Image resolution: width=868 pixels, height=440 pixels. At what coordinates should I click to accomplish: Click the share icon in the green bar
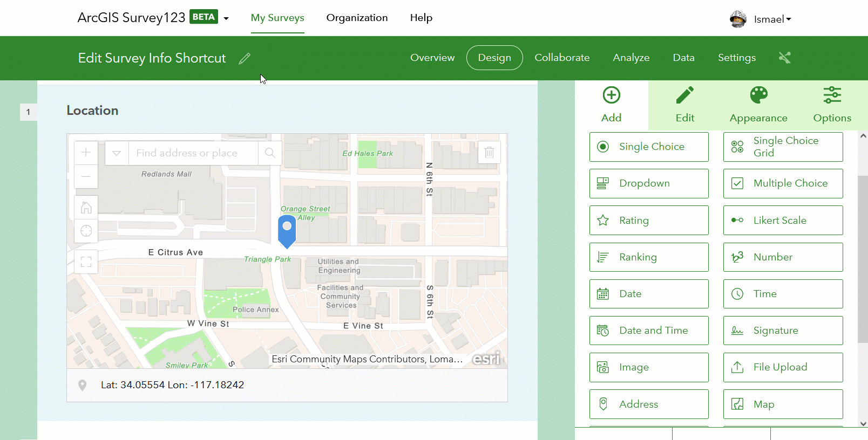pyautogui.click(x=785, y=58)
